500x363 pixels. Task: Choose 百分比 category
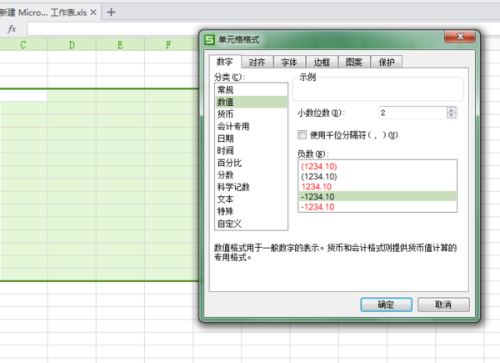(x=251, y=163)
